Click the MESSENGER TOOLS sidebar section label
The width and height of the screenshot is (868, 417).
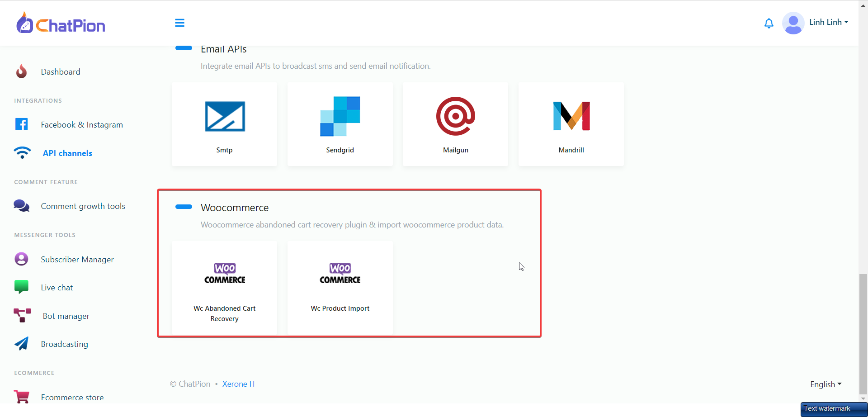[x=45, y=235]
